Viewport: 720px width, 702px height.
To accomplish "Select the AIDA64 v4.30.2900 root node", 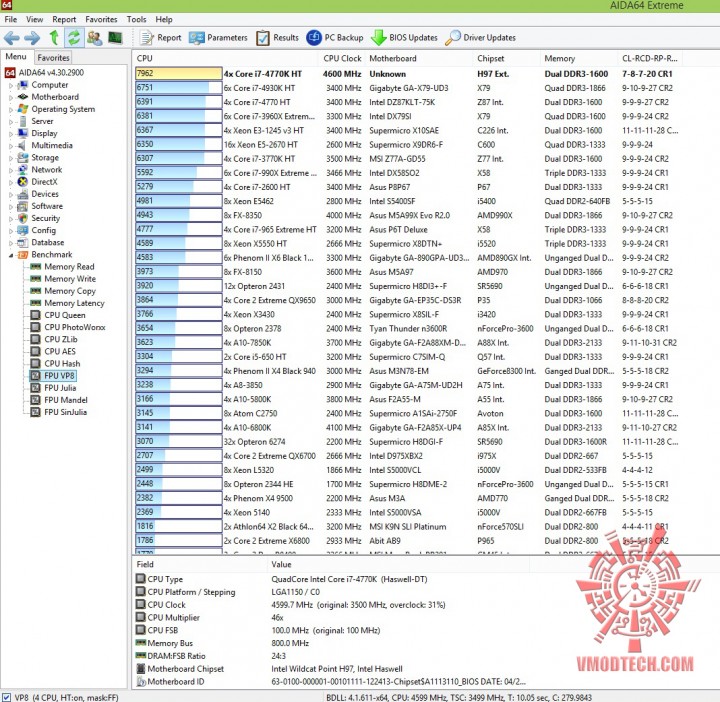I will (44, 73).
